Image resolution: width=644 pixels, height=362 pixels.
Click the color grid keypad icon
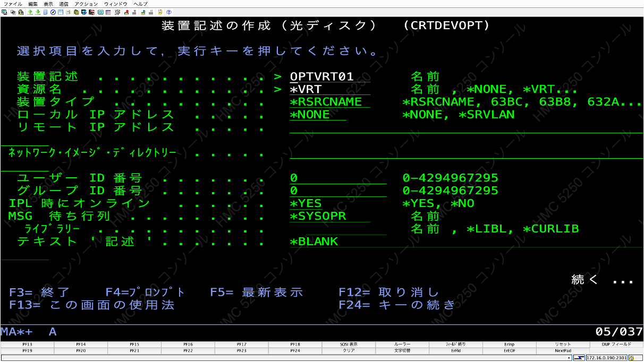point(108,12)
